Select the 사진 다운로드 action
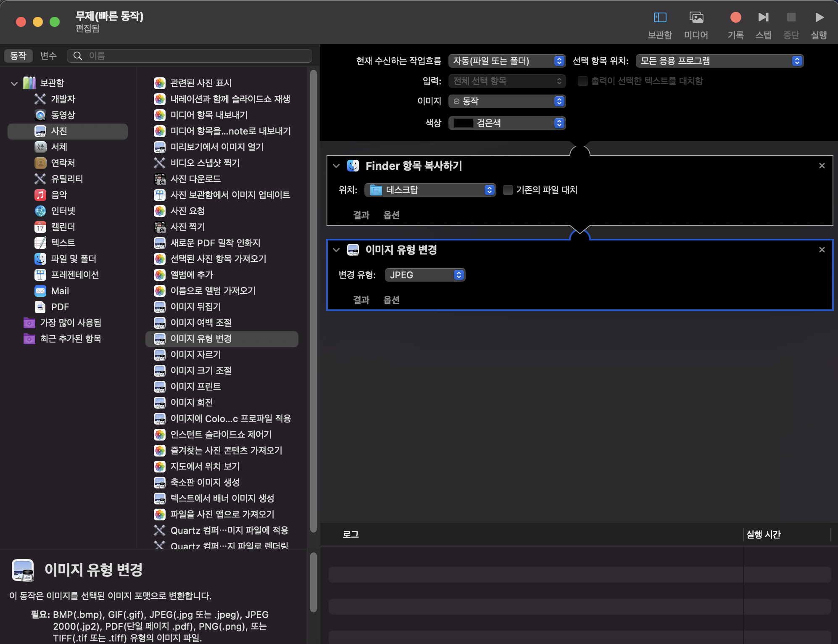 [x=222, y=179]
